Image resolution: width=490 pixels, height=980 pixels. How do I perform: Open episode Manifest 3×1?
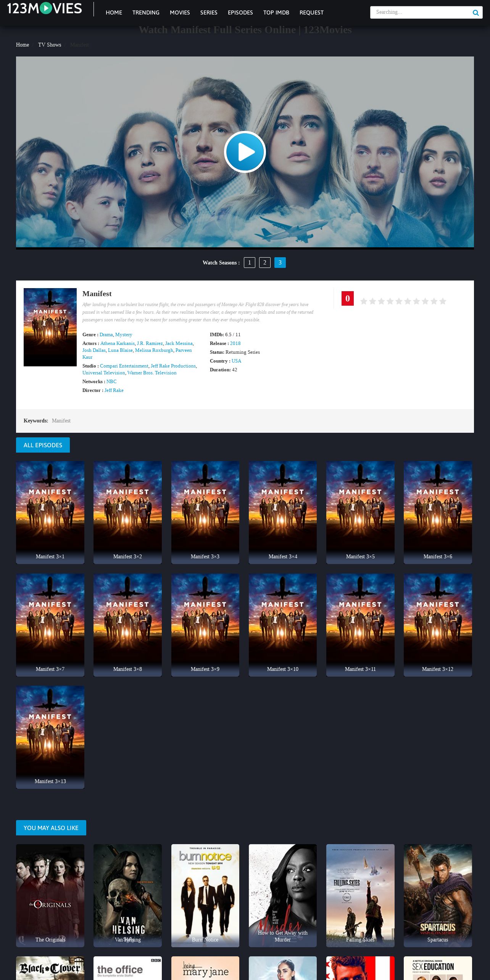click(x=50, y=512)
